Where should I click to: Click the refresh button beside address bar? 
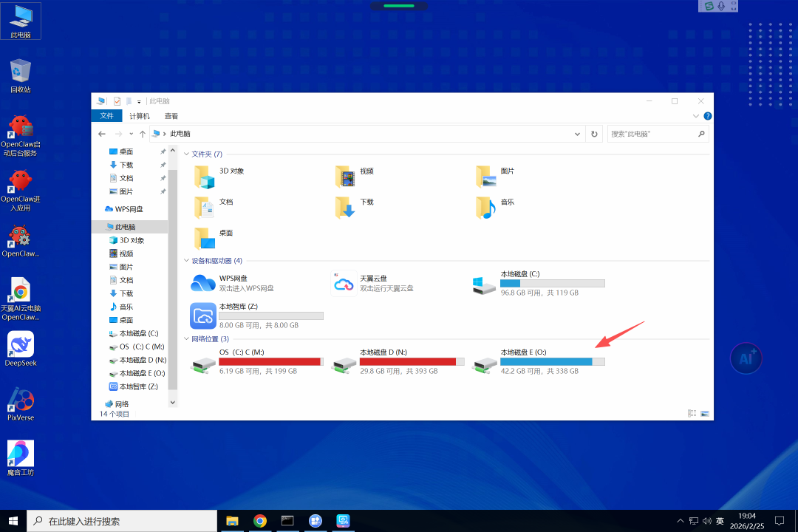coord(594,134)
